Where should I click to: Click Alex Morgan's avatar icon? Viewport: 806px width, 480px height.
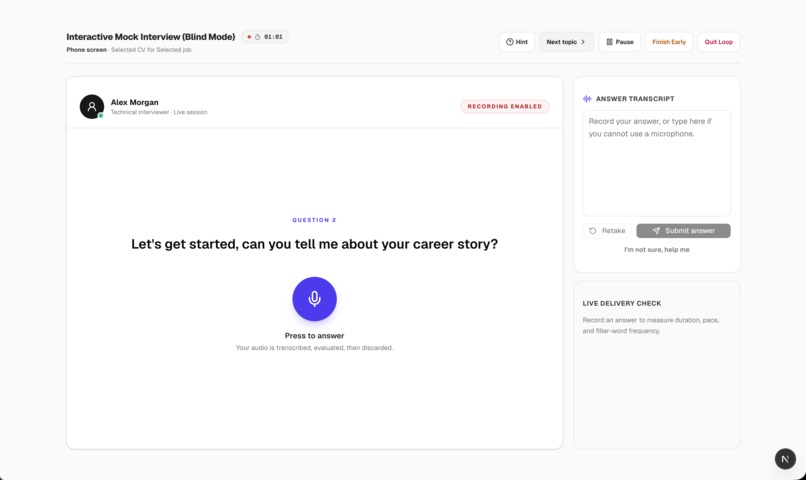coord(92,106)
